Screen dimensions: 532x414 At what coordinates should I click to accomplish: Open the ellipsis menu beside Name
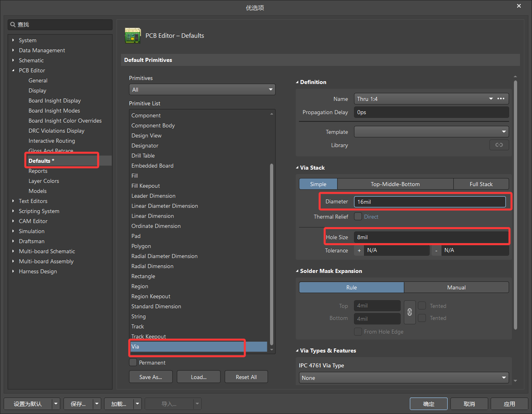(501, 98)
